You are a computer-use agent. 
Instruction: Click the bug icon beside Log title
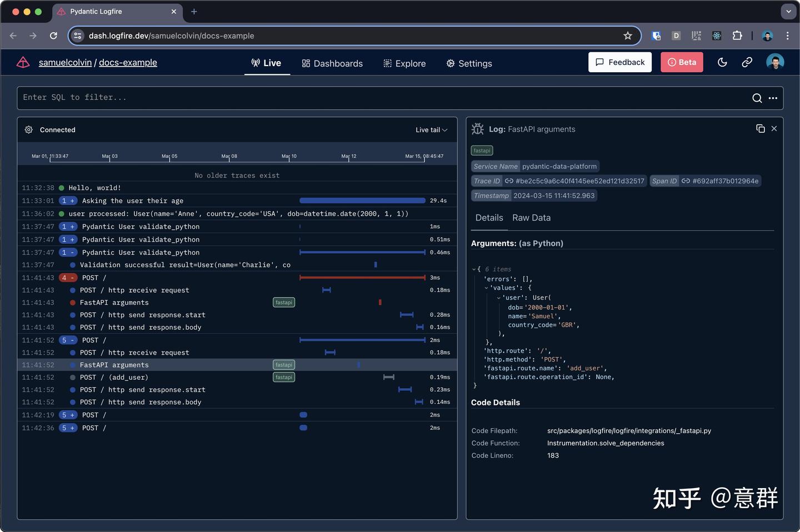pos(478,129)
